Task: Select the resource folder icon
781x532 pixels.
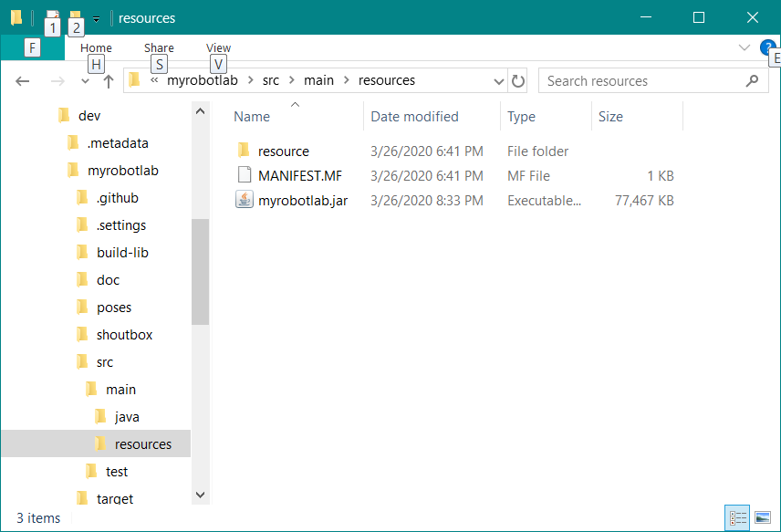Action: (244, 150)
